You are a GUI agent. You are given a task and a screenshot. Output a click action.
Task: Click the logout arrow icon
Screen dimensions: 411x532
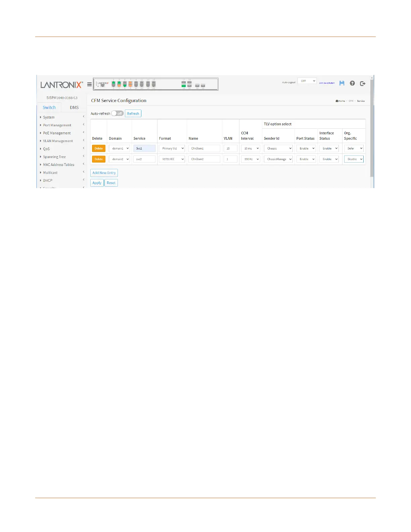(x=363, y=83)
